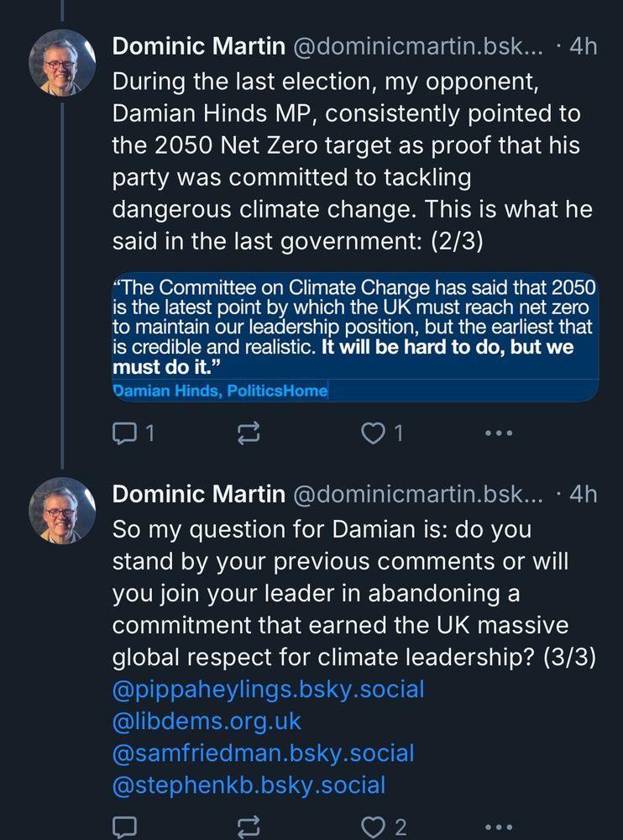Image resolution: width=623 pixels, height=840 pixels.
Task: Open Dominic Martin's avatar on second post
Action: coord(63,510)
